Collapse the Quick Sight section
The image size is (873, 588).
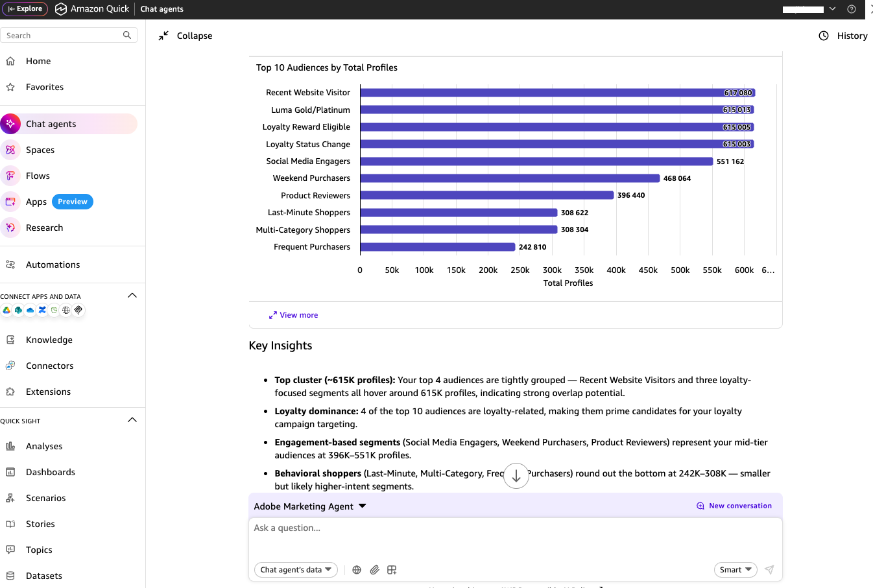click(x=132, y=420)
